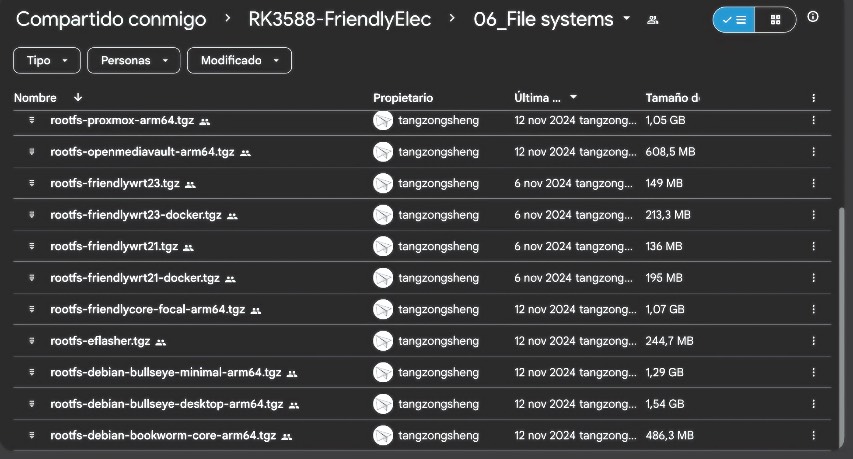Click the 244,7 MB size value
This screenshot has width=853, height=459.
pos(669,341)
